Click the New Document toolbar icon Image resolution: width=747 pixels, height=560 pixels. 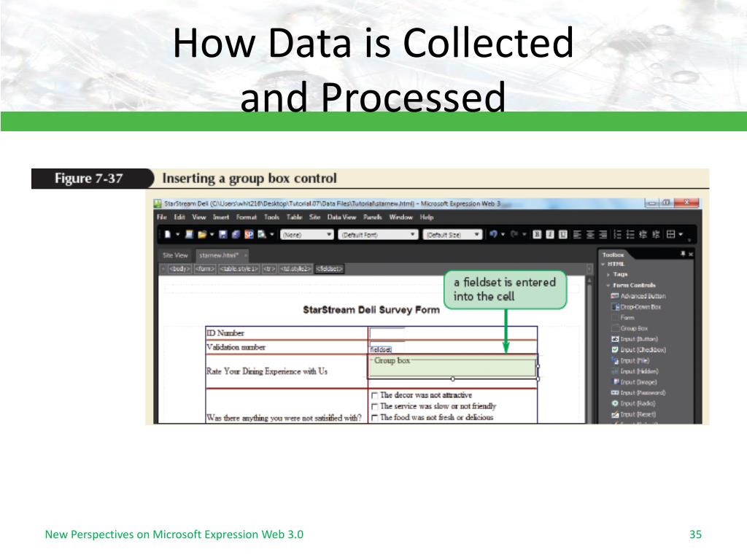[x=167, y=234]
